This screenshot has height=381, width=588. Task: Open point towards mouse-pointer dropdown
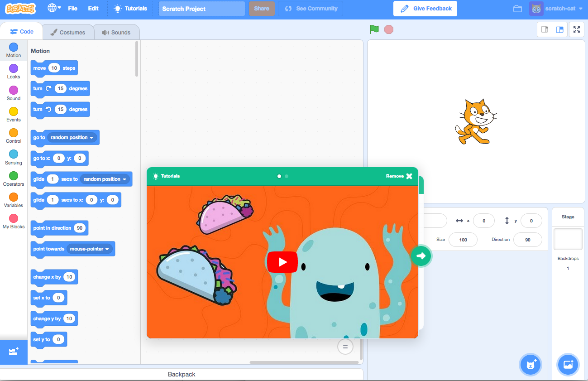click(x=90, y=249)
